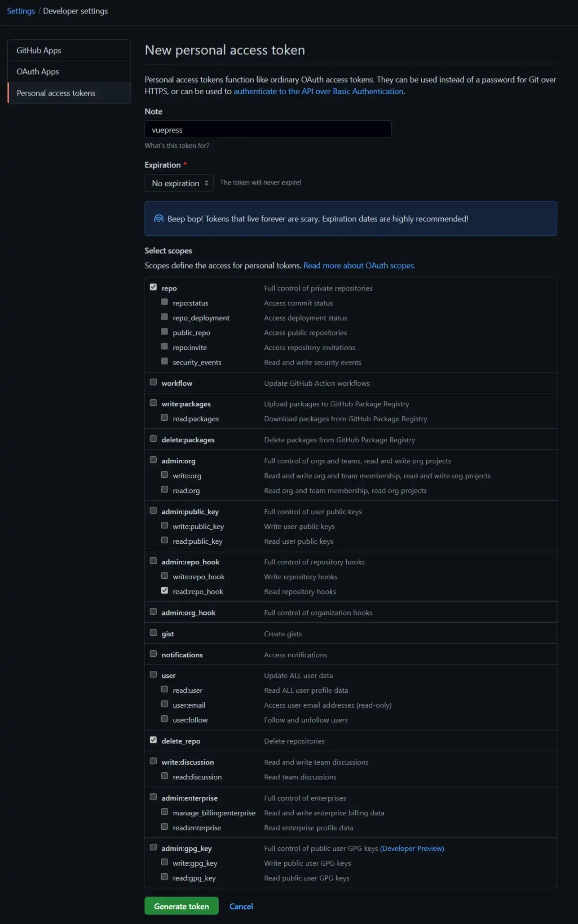Open the Expiration dropdown showing No expiration
The width and height of the screenshot is (578, 924).
[x=179, y=183]
